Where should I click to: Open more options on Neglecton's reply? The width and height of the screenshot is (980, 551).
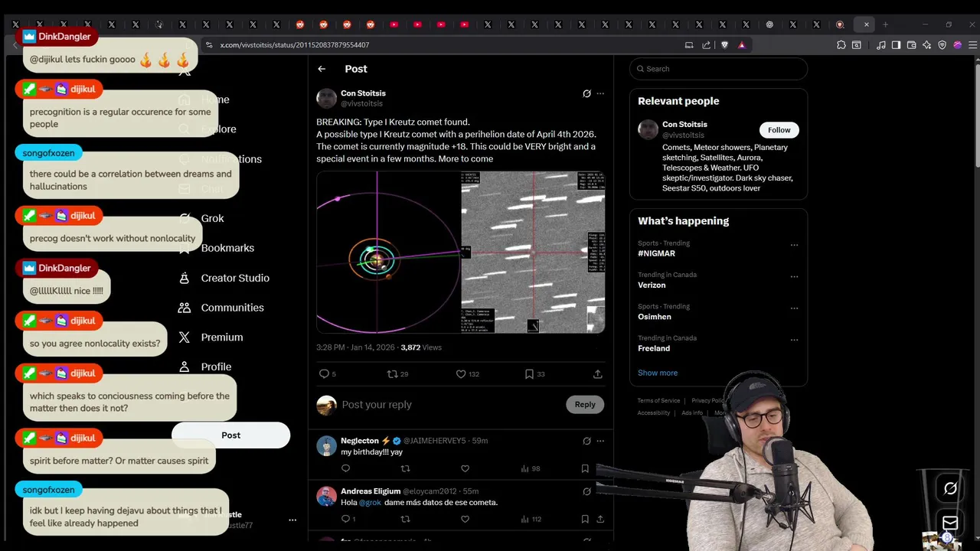600,441
